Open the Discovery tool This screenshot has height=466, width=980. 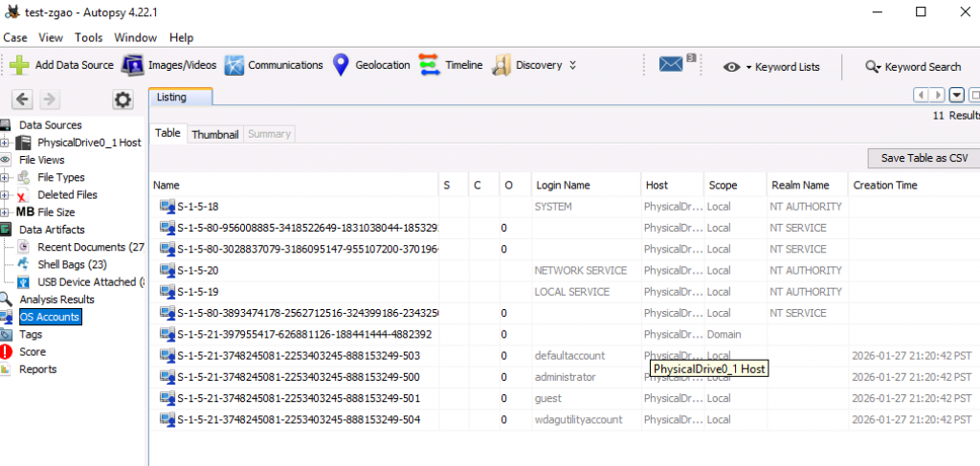coord(501,66)
